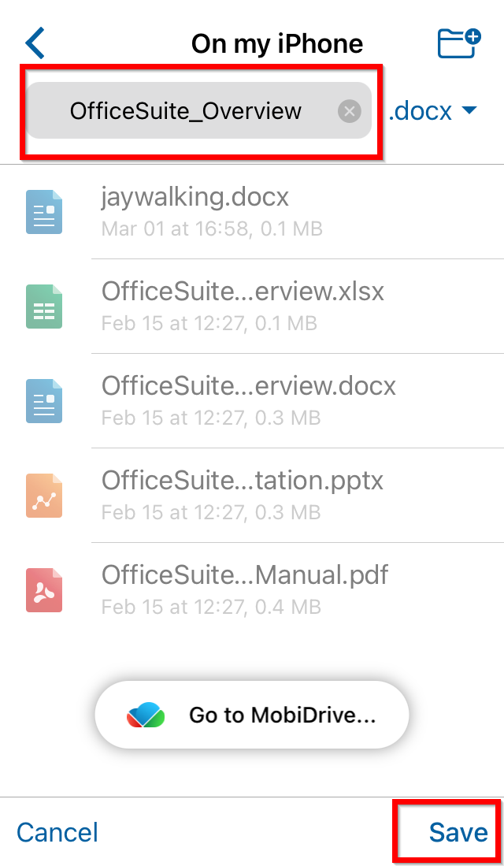Image resolution: width=504 pixels, height=866 pixels.
Task: Select the jaywalking.docx file entry
Action: pyautogui.click(x=252, y=211)
